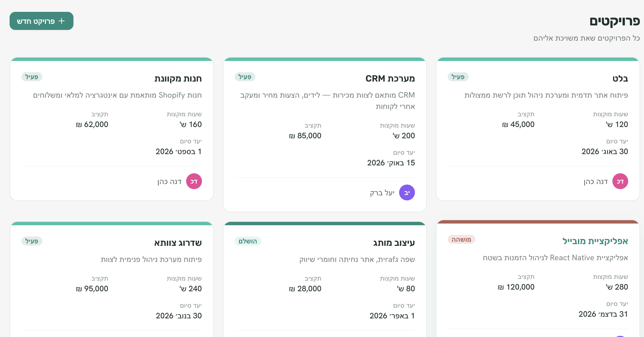Click the 'פעיל' status badge on the מערכת CRM card
644x337 pixels.
[x=245, y=77]
